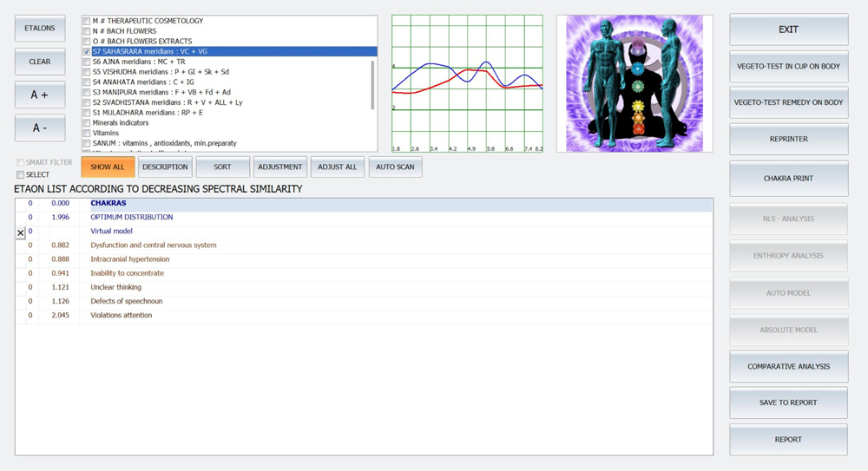Click the chakra body figure image
The width and height of the screenshot is (868, 471).
point(635,83)
